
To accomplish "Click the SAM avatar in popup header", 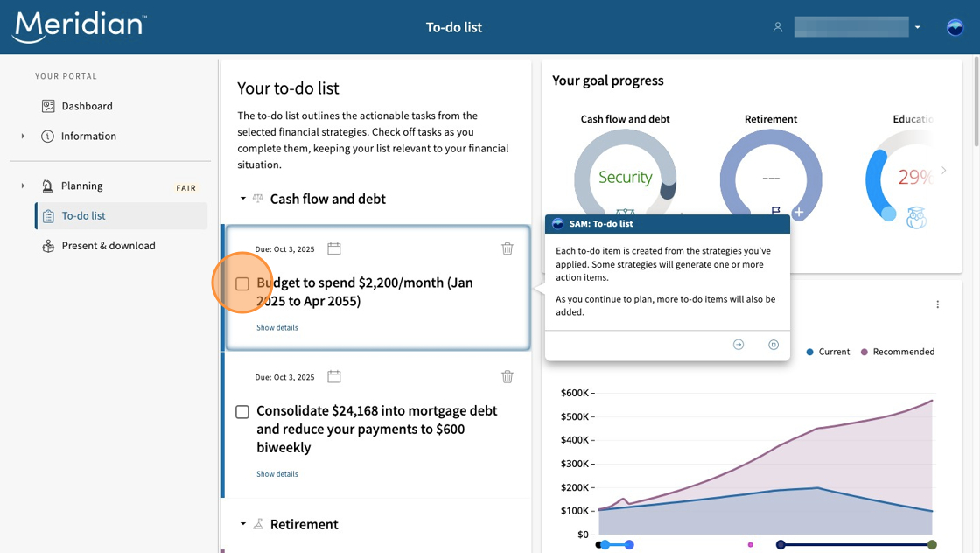I will [x=557, y=224].
